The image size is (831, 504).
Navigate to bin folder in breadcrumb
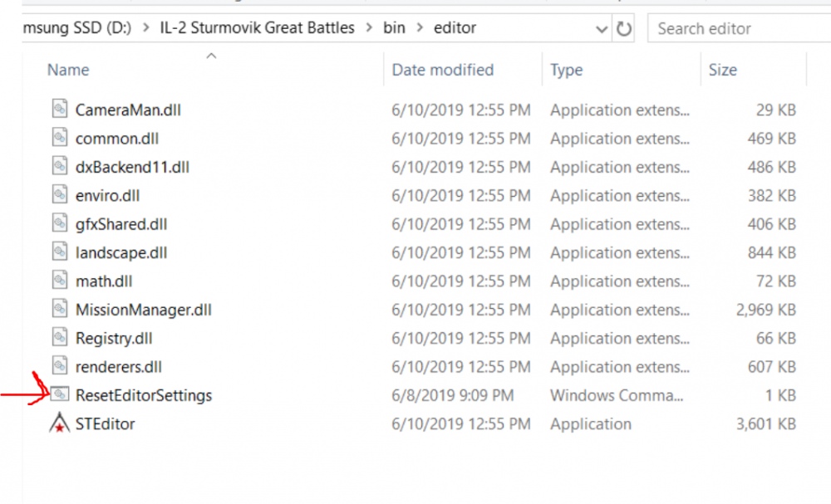tap(394, 28)
